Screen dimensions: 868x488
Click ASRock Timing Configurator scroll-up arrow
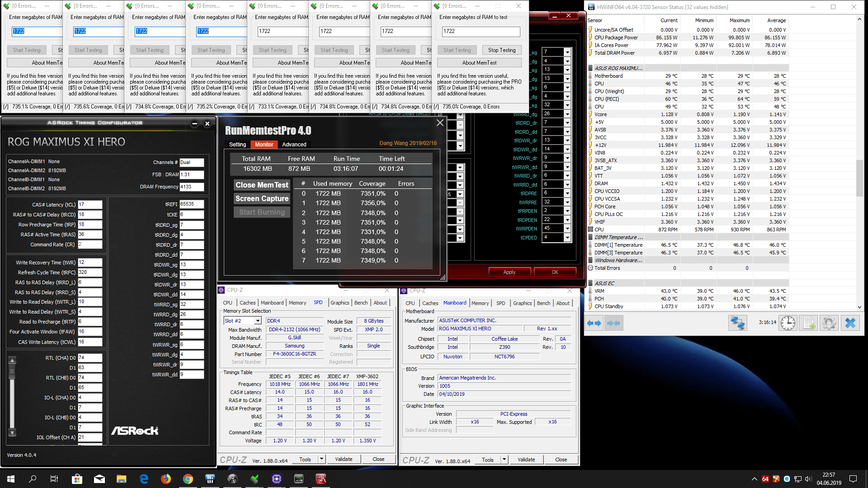click(x=12, y=360)
